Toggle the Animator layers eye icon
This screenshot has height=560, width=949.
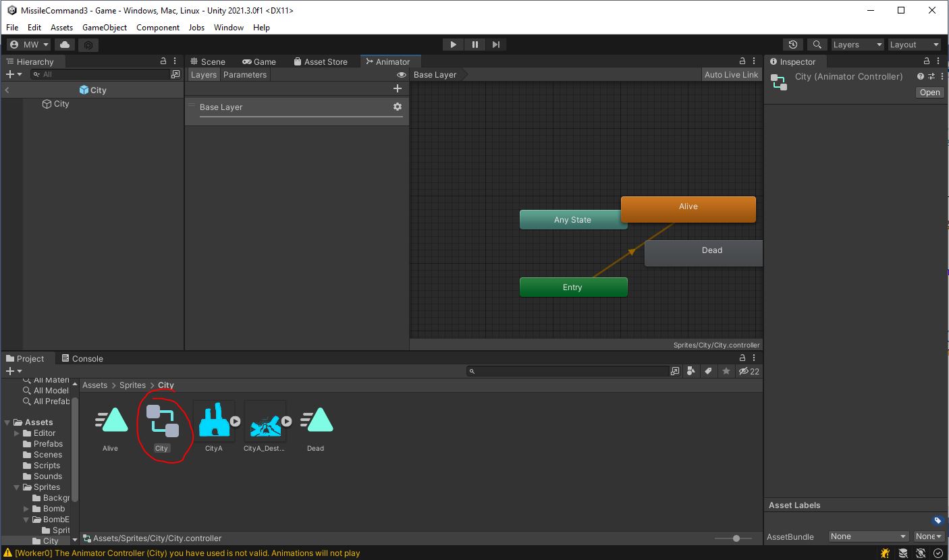(402, 75)
